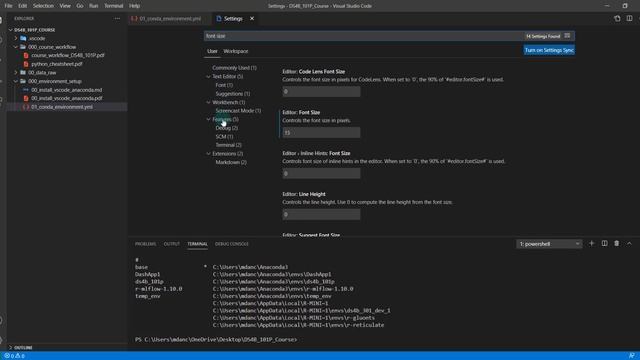Clear the settings search filter icon
The width and height of the screenshot is (640, 360).
tap(567, 36)
